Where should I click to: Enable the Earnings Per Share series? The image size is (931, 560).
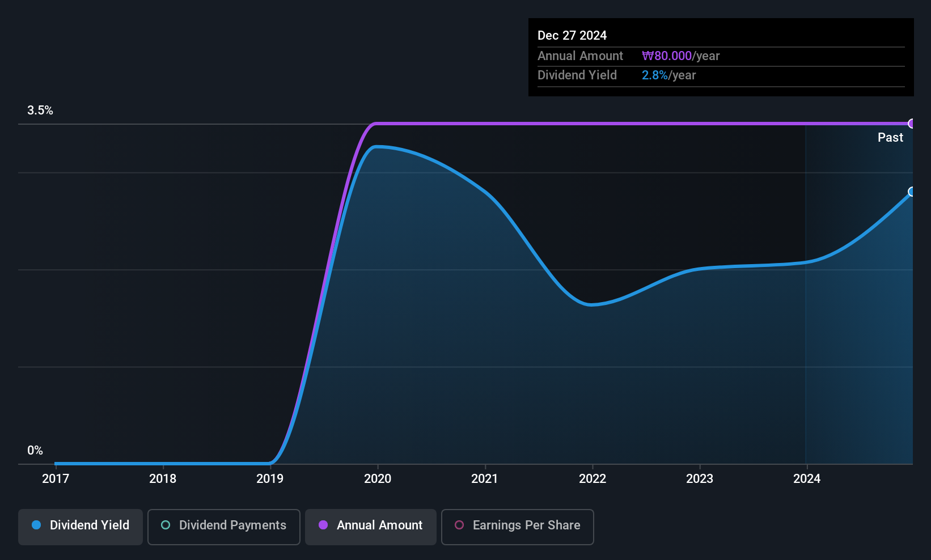[518, 527]
